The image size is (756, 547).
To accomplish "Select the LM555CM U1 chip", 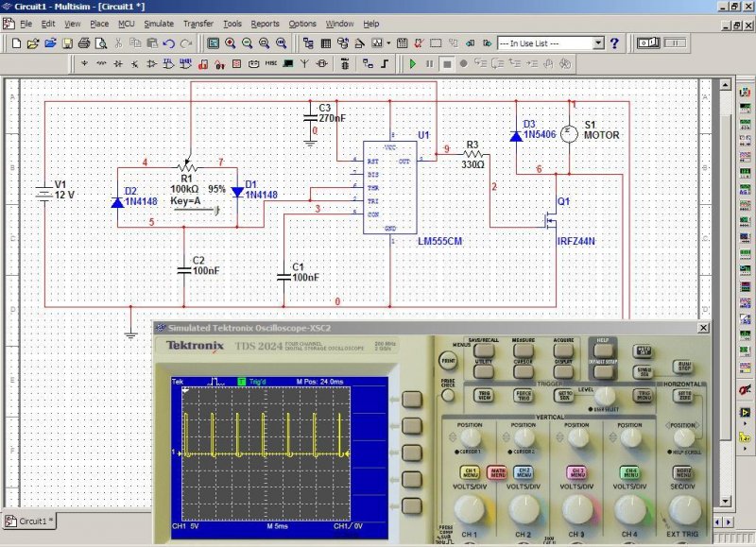I will click(x=389, y=187).
